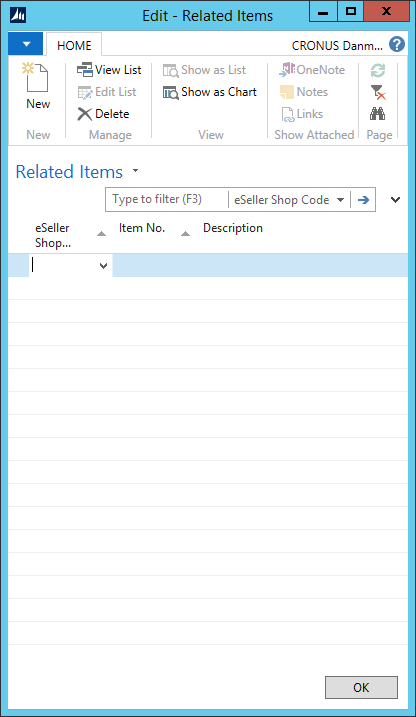Sort by the Description column header
This screenshot has height=717, width=416.
click(233, 228)
